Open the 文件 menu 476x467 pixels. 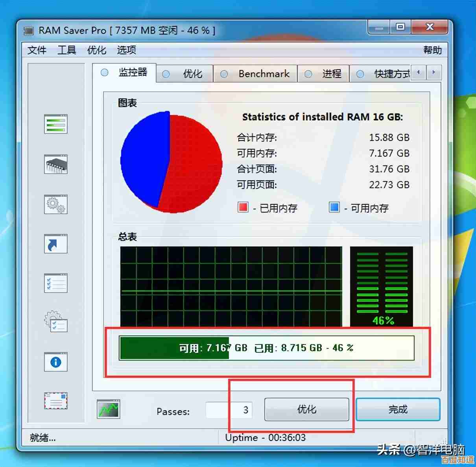pyautogui.click(x=37, y=50)
